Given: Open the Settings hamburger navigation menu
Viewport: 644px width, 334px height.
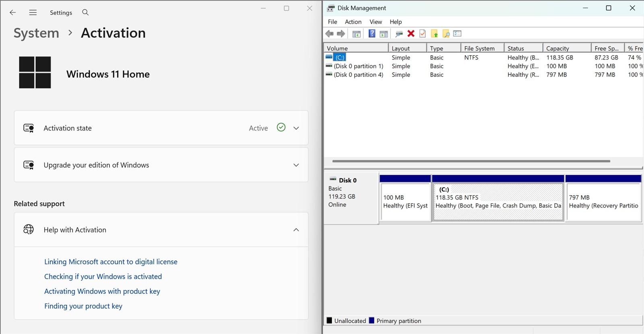Looking at the screenshot, I should pyautogui.click(x=33, y=12).
